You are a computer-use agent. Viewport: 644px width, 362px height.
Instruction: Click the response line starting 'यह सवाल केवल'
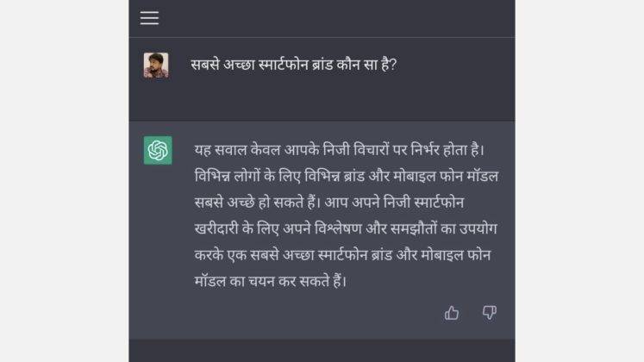340,150
